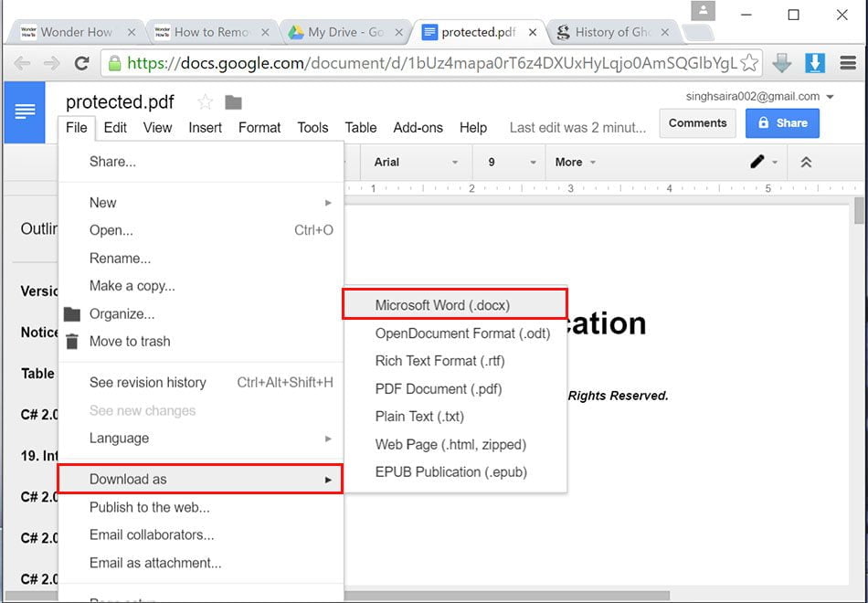Open the Google Docs home icon
This screenshot has height=603, width=868.
click(25, 112)
